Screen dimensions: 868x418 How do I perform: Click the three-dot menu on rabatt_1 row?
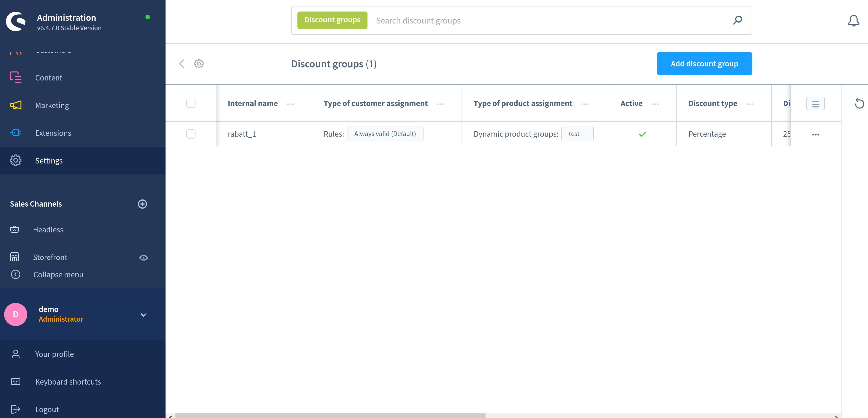pos(815,134)
